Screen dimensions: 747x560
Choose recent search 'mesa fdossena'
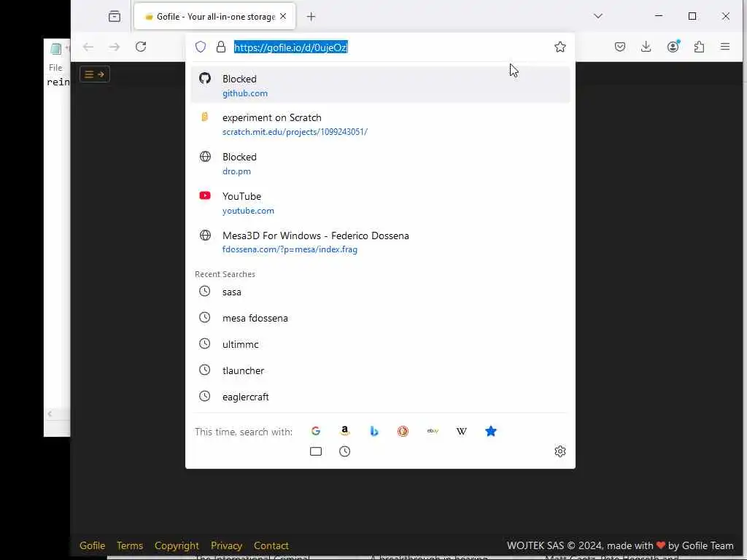click(x=380, y=318)
